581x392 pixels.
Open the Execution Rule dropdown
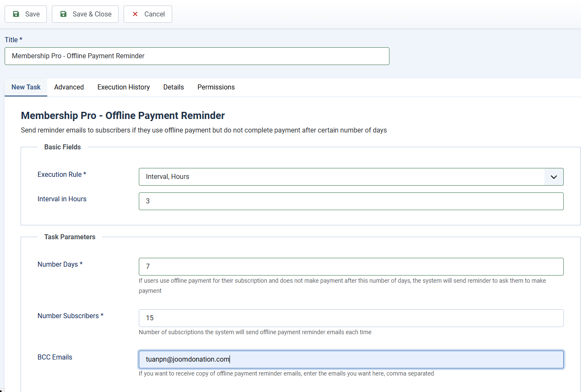(351, 177)
